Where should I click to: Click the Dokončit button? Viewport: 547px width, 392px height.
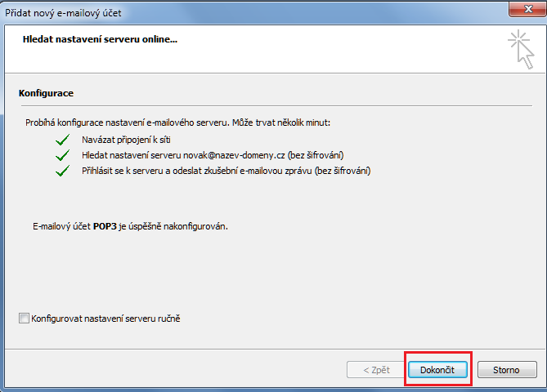coord(438,370)
